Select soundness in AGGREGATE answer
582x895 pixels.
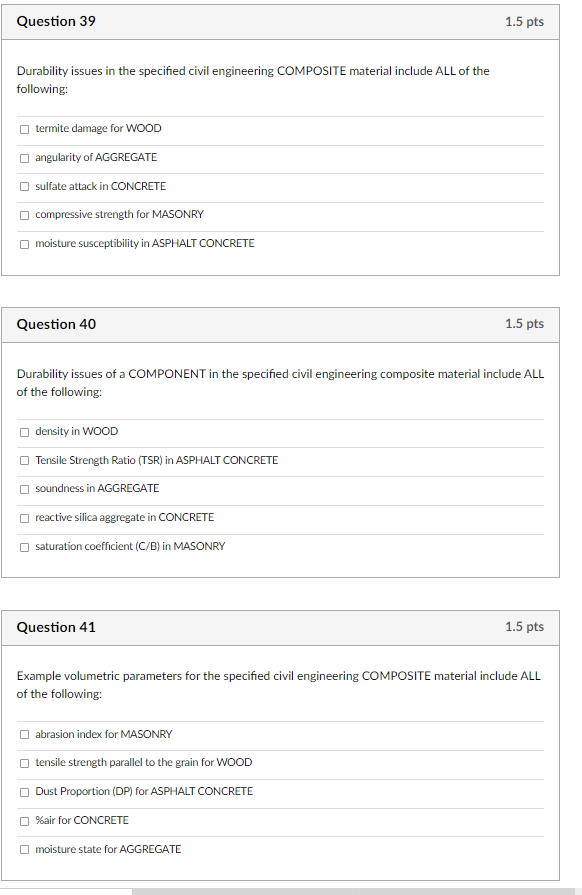coord(24,488)
